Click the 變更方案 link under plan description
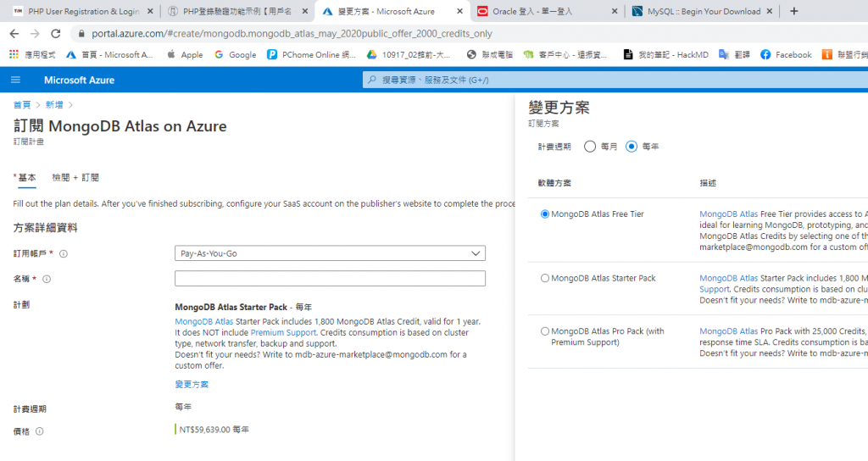The image size is (868, 461). [192, 385]
